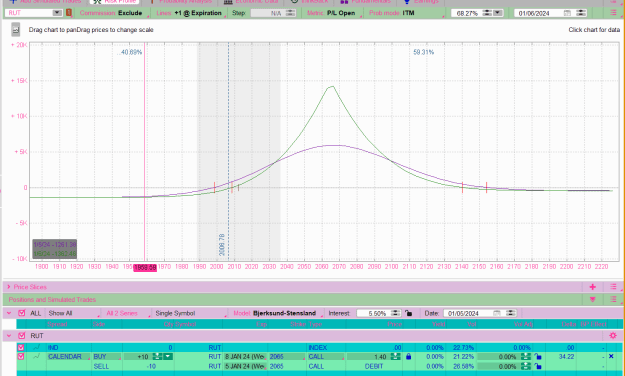
Task: Open CALENDAR spread type dropdown
Action: point(68,356)
